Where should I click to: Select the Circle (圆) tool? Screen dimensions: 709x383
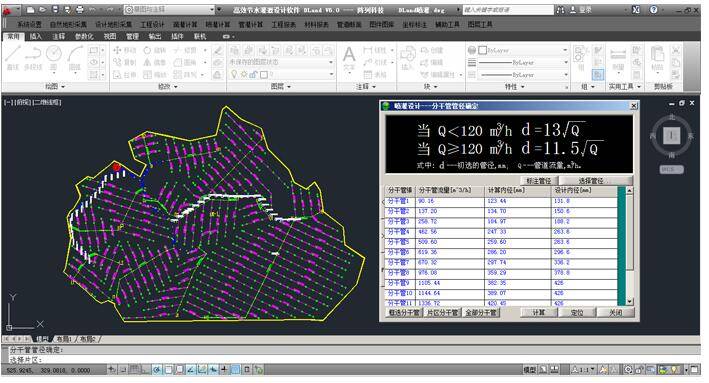pyautogui.click(x=54, y=58)
